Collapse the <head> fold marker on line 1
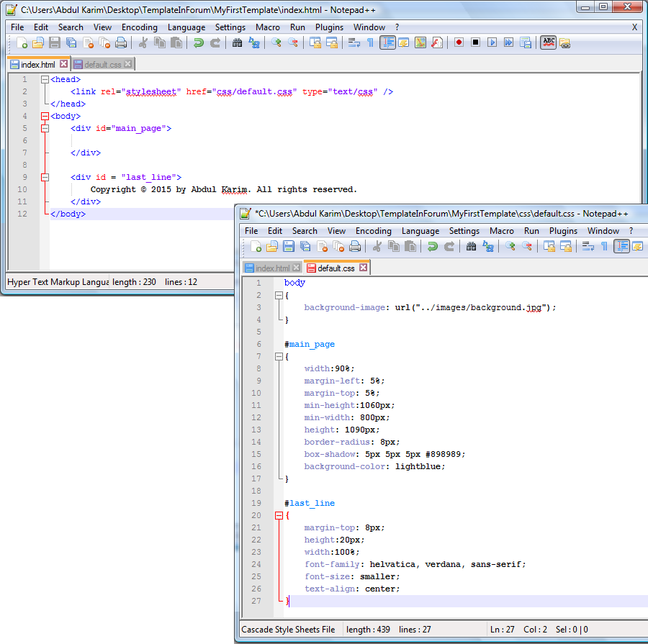 (x=45, y=80)
